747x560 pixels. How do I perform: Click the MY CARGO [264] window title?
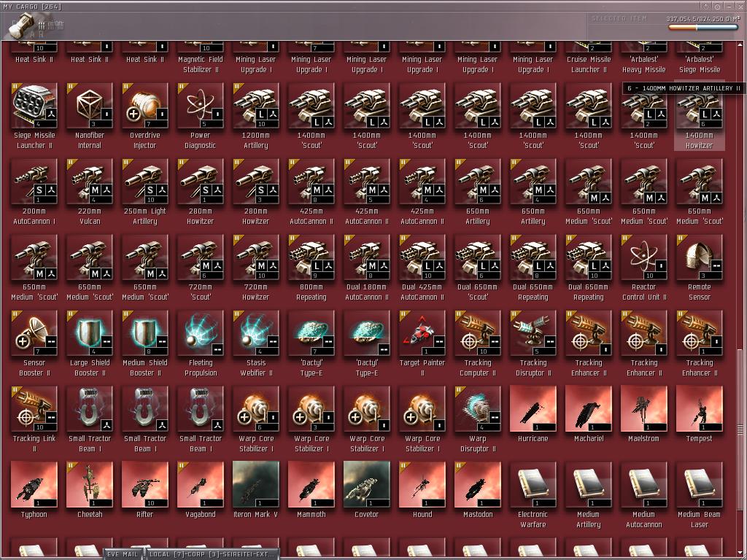click(x=32, y=7)
